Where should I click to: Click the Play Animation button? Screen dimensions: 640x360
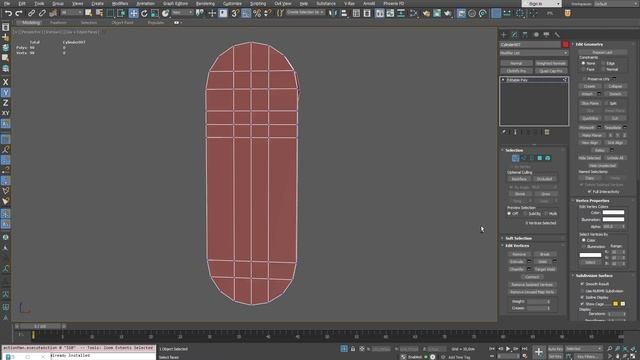click(508, 349)
